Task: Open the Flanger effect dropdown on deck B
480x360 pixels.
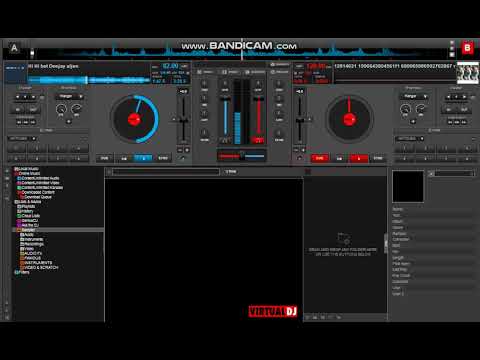Action: tap(414, 96)
